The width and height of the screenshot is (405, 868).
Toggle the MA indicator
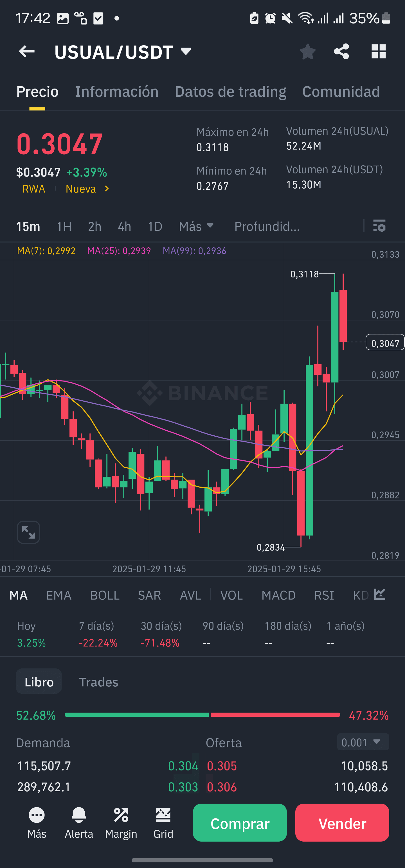click(x=19, y=595)
